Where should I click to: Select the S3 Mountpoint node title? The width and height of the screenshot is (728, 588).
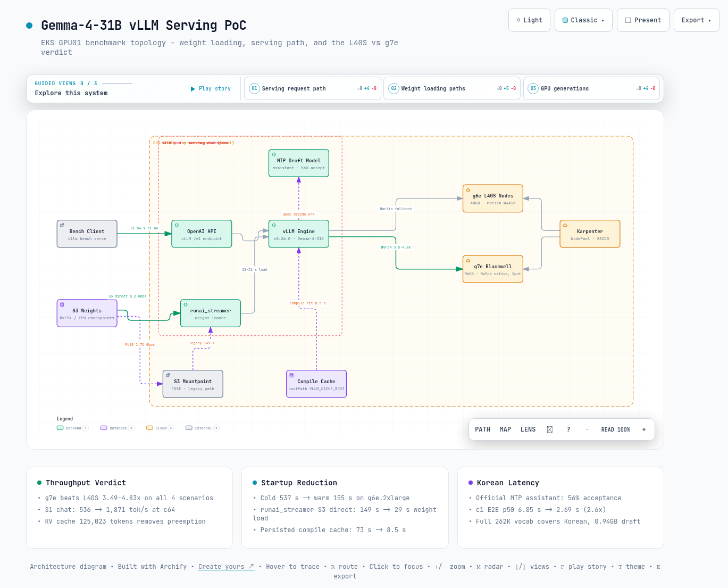click(193, 382)
